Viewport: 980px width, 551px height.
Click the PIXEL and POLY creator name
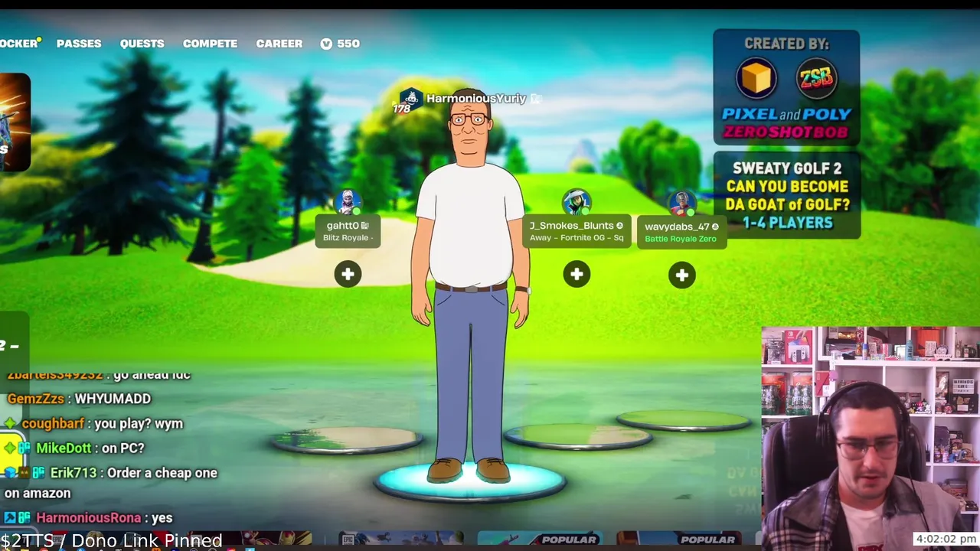click(786, 114)
